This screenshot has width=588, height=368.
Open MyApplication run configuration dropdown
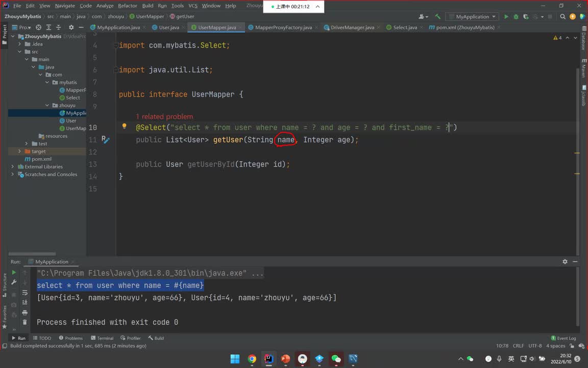click(x=472, y=16)
